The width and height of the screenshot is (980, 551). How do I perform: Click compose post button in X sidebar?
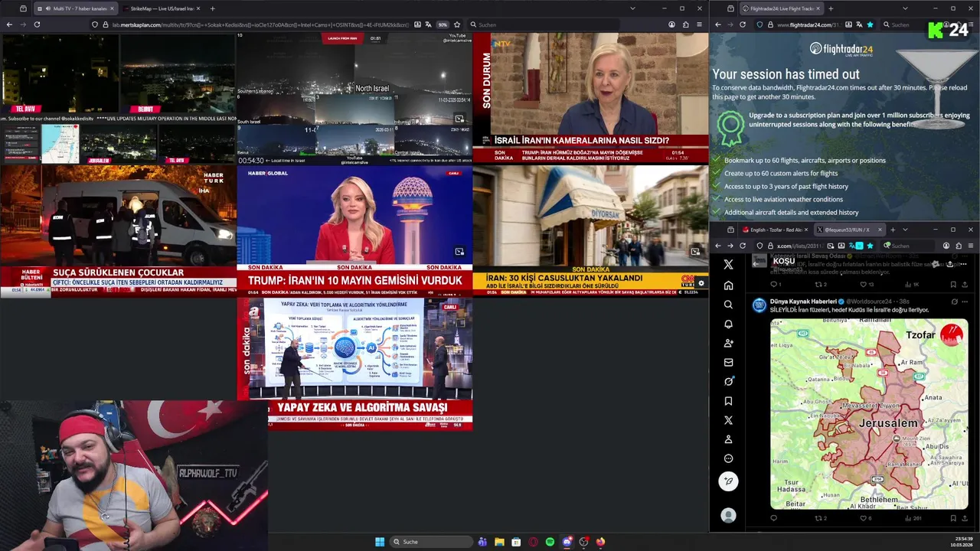tap(728, 481)
